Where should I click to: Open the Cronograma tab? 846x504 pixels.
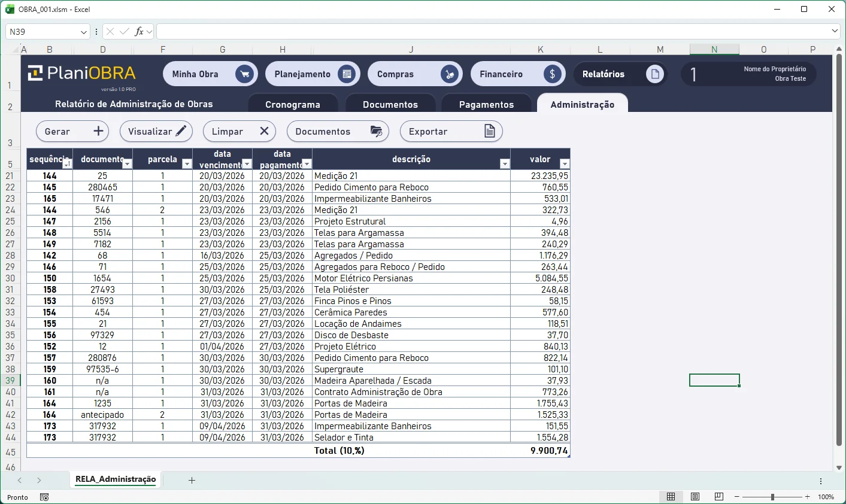coord(293,104)
